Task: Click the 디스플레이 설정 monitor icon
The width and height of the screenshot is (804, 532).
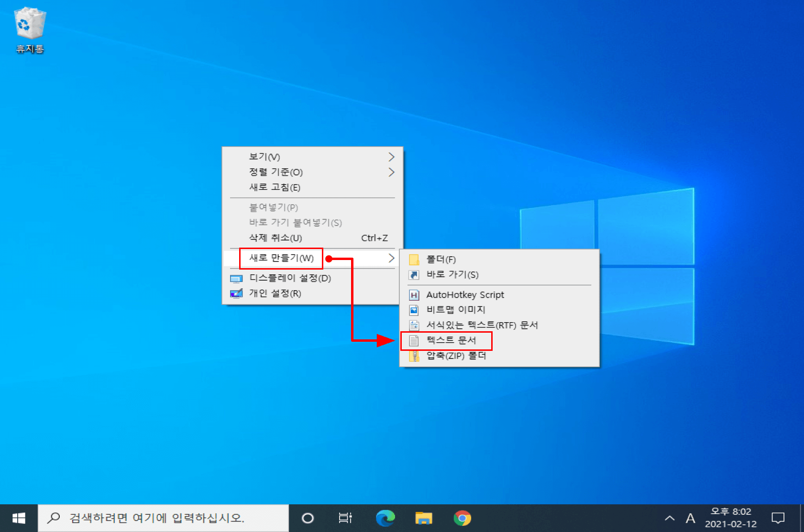Action: [236, 279]
